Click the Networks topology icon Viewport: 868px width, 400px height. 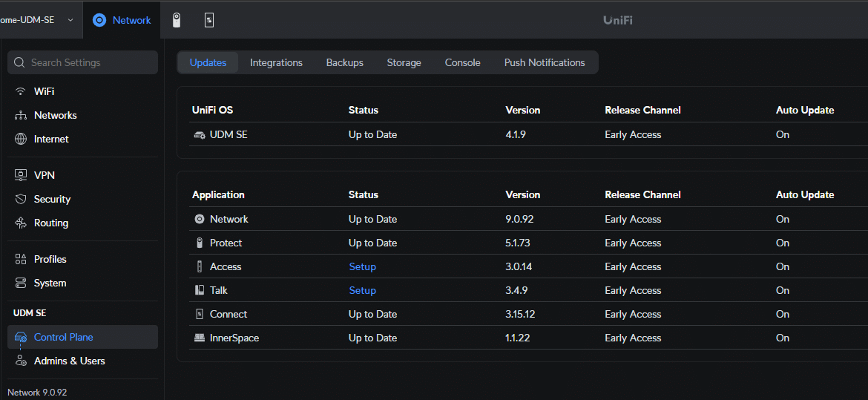(21, 115)
